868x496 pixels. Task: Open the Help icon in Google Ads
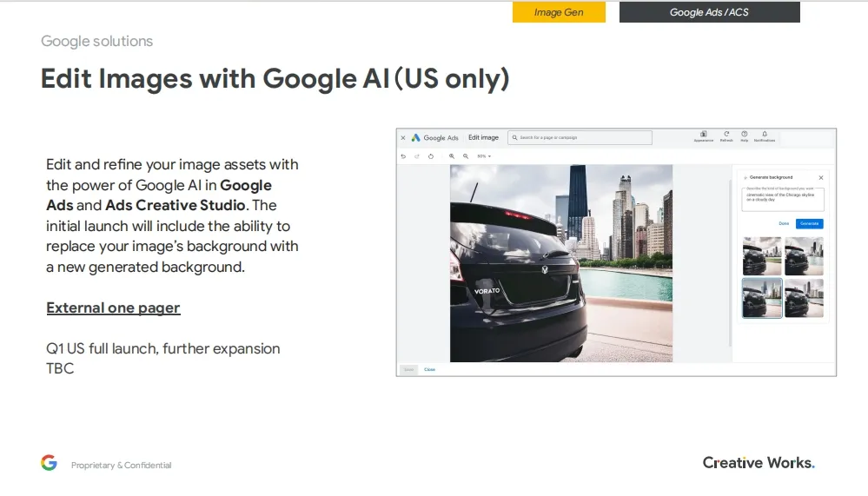tap(745, 136)
